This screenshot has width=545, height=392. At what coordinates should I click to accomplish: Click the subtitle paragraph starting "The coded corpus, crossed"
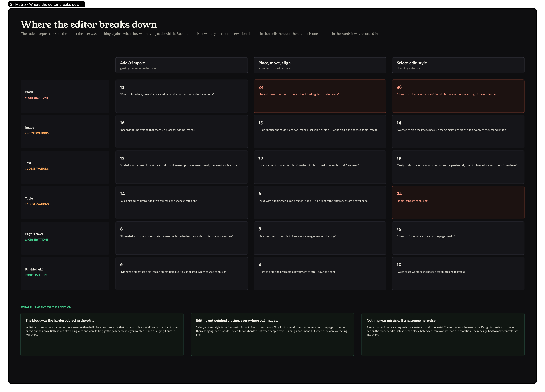(200, 34)
